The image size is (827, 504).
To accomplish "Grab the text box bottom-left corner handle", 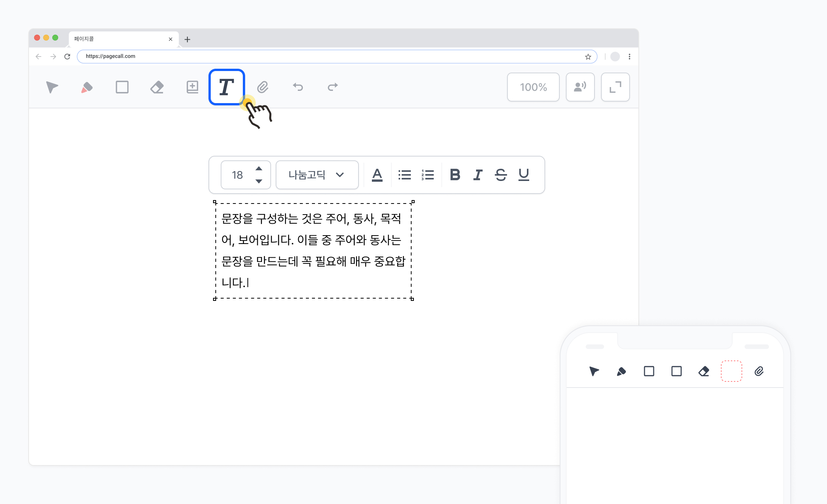I will [215, 299].
